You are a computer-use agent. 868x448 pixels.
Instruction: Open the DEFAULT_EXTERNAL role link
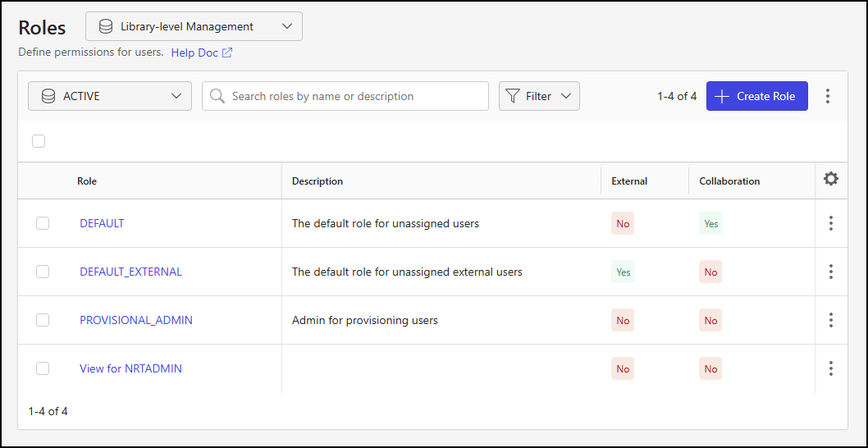(130, 272)
